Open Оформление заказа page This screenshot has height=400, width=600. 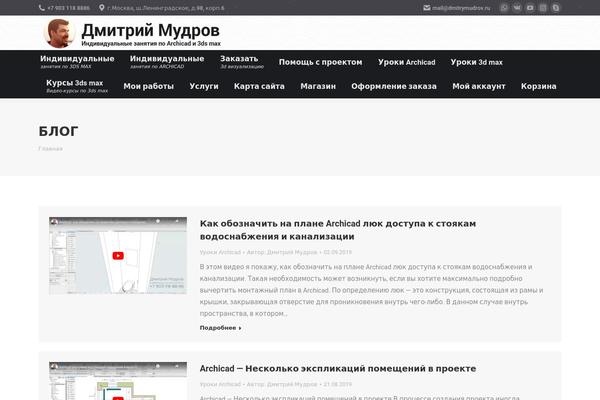394,86
